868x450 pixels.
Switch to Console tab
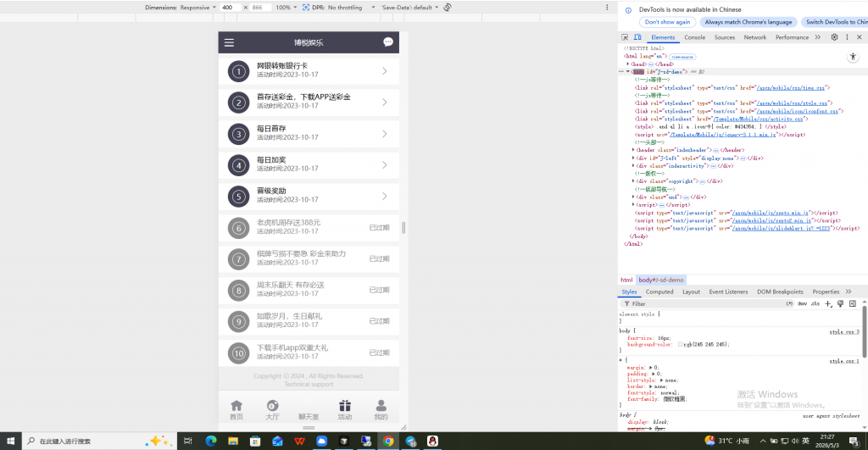pyautogui.click(x=695, y=37)
